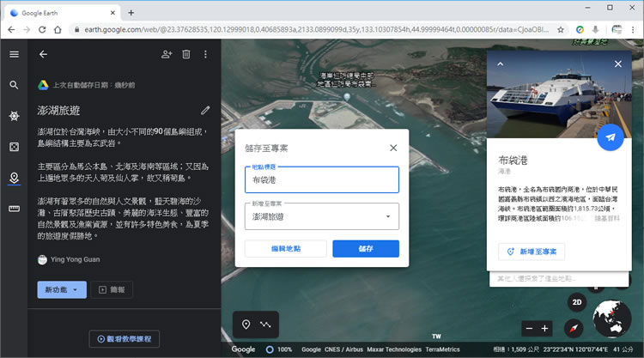Close the 儲存至專案 dialog
644x358 pixels.
click(393, 147)
